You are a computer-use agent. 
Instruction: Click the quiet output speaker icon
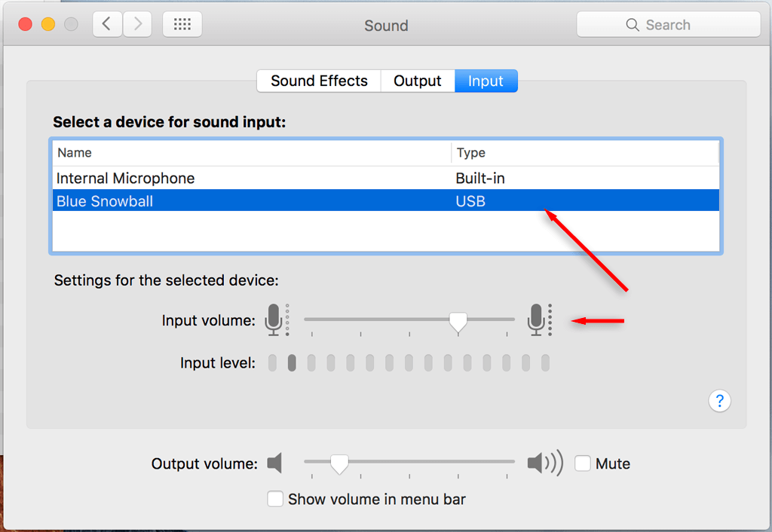pos(274,463)
